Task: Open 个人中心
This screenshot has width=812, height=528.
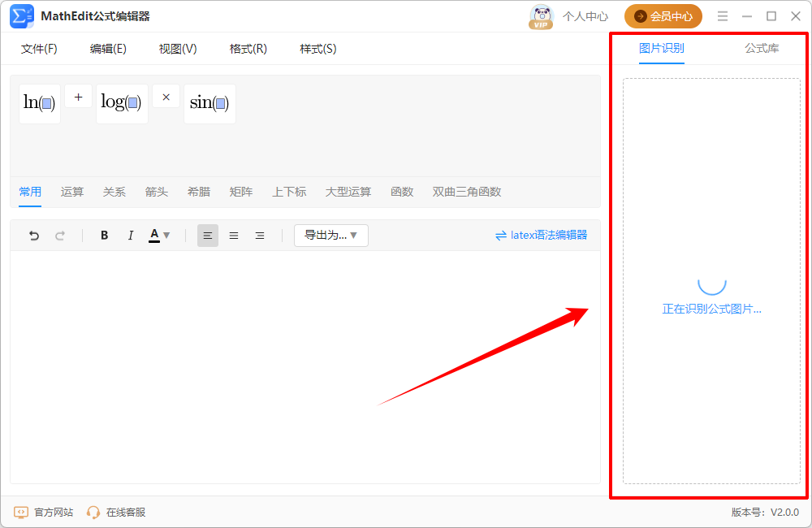Action: pyautogui.click(x=585, y=16)
